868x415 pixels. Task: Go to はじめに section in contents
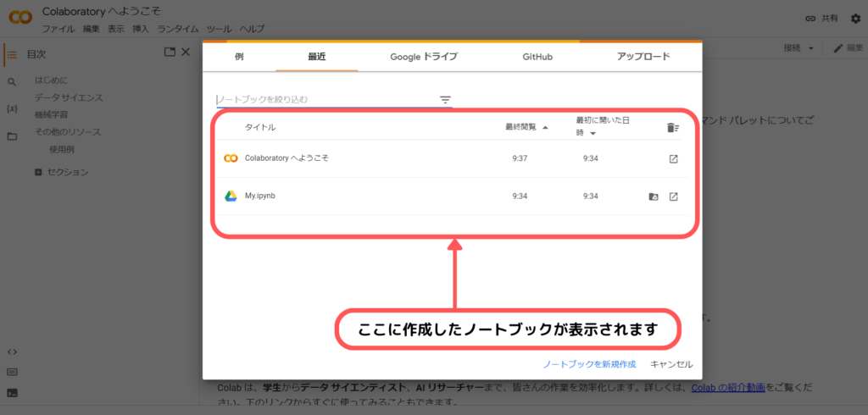[x=51, y=80]
